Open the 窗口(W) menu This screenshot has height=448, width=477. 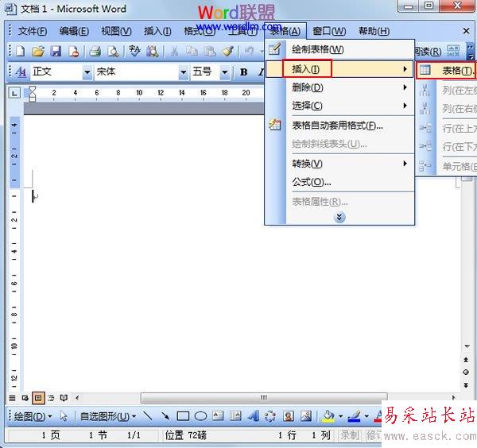329,31
